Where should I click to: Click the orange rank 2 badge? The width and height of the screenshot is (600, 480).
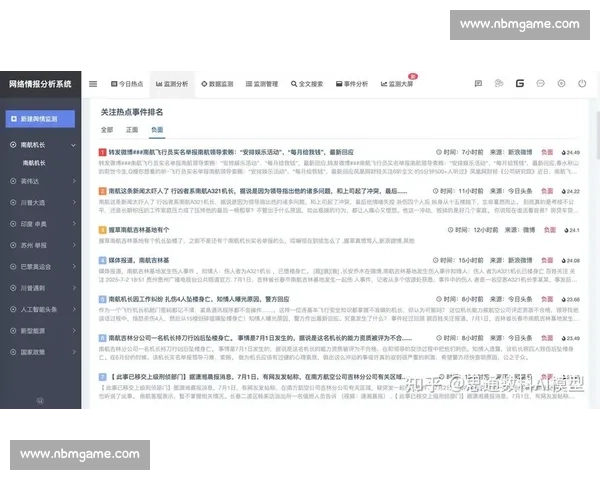[102, 191]
